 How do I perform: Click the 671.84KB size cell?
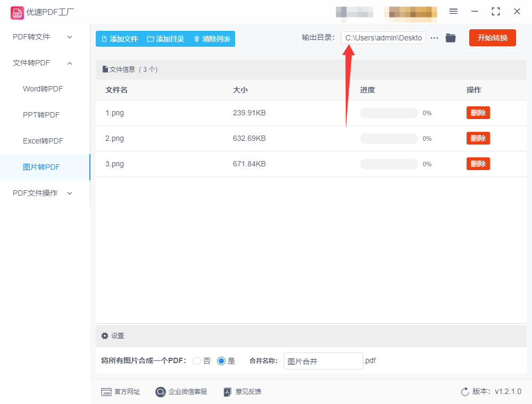pos(249,164)
